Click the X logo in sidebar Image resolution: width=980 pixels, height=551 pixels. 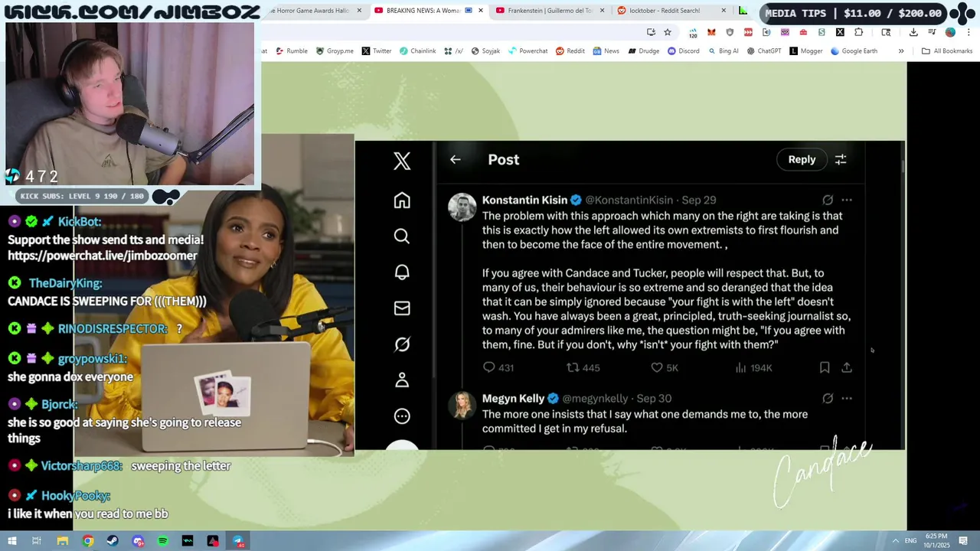tap(402, 160)
